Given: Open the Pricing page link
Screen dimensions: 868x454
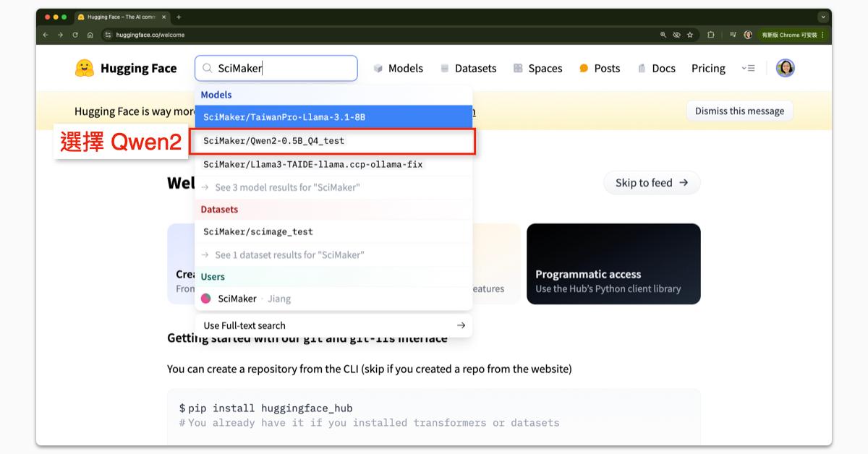Looking at the screenshot, I should (708, 68).
